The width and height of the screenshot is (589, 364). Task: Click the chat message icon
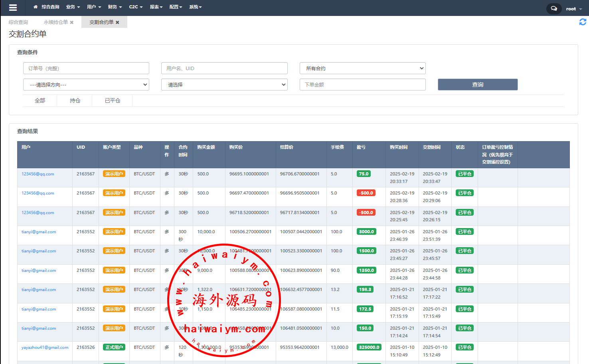tap(553, 8)
